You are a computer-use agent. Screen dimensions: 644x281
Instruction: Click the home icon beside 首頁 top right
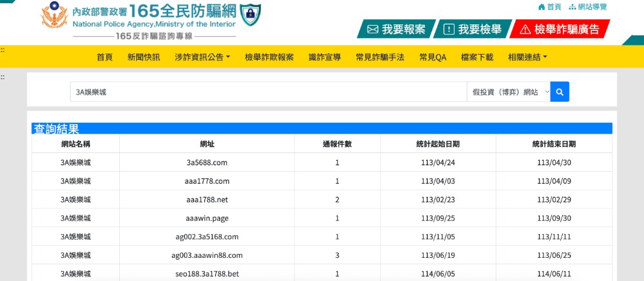click(542, 7)
